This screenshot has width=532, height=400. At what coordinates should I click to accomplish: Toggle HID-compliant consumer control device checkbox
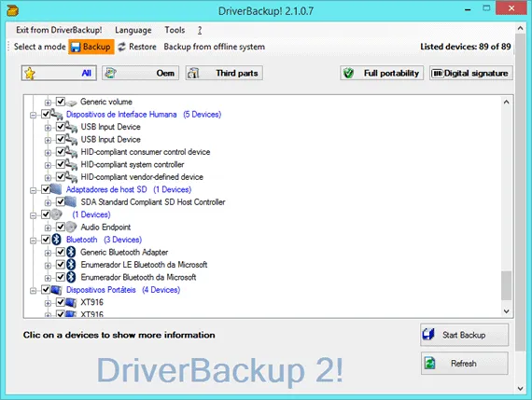[x=61, y=152]
